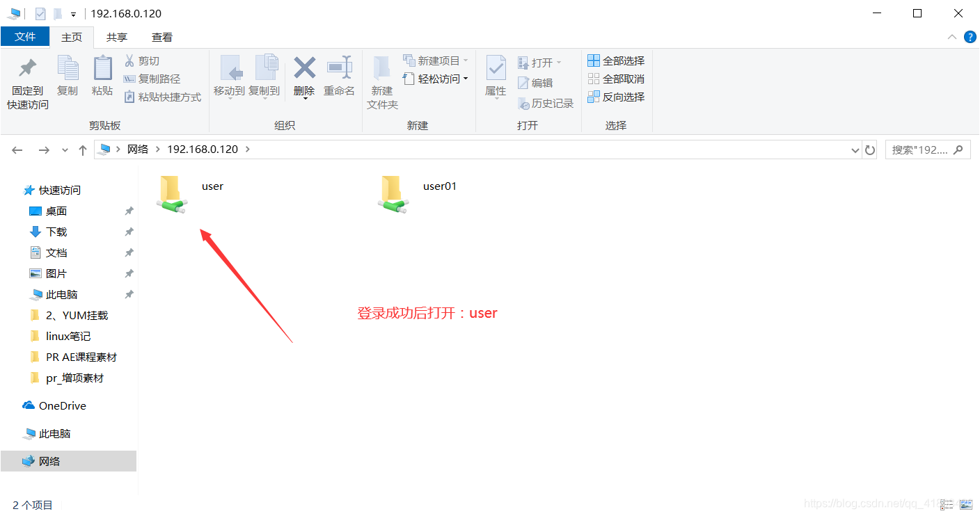This screenshot has width=980, height=516.
Task: Open 属性 (Properties) from the ribbon
Action: coord(495,76)
